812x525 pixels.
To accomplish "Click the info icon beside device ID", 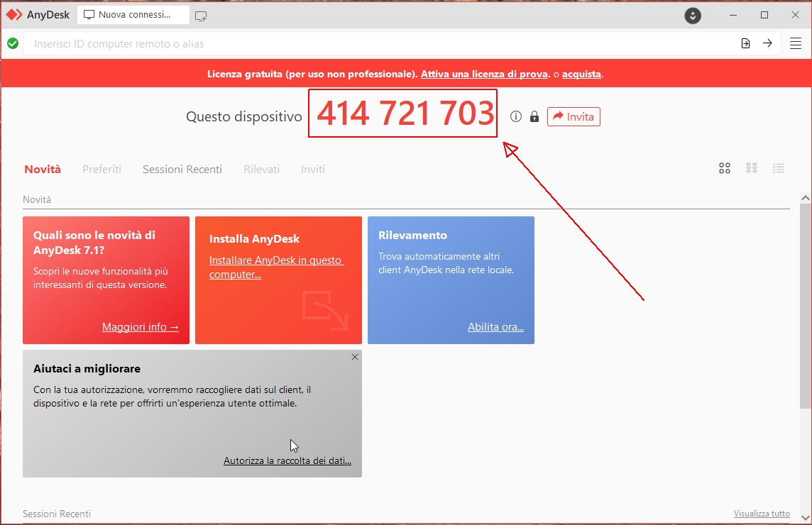I will 516,116.
